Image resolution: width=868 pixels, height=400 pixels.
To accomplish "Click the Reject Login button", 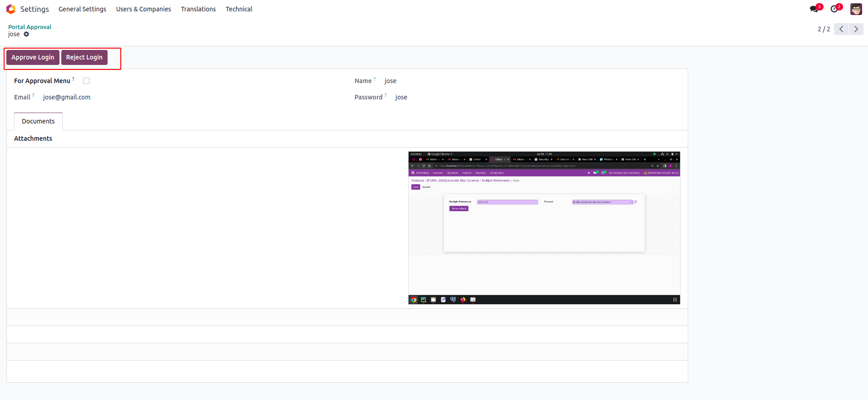I will [x=84, y=57].
